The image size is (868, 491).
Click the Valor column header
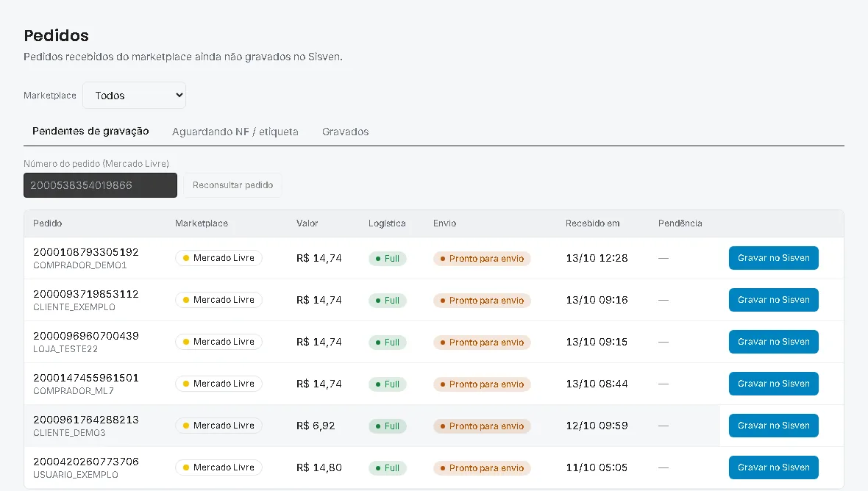(x=307, y=223)
